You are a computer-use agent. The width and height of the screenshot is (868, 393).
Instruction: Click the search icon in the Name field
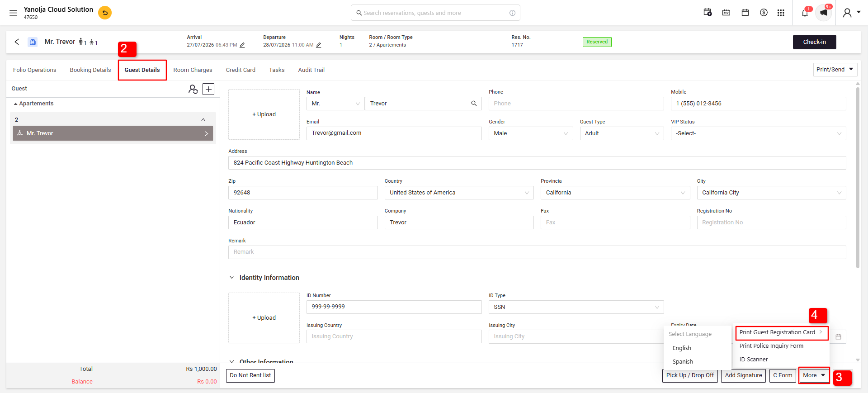click(474, 104)
